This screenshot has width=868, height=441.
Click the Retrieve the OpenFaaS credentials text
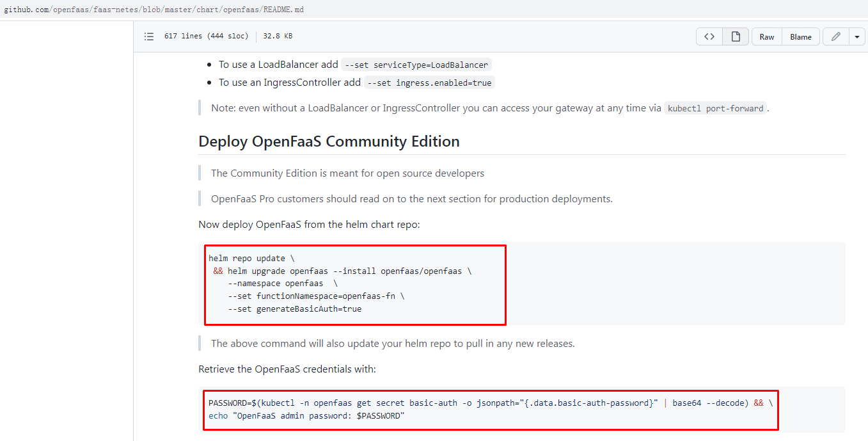point(287,369)
